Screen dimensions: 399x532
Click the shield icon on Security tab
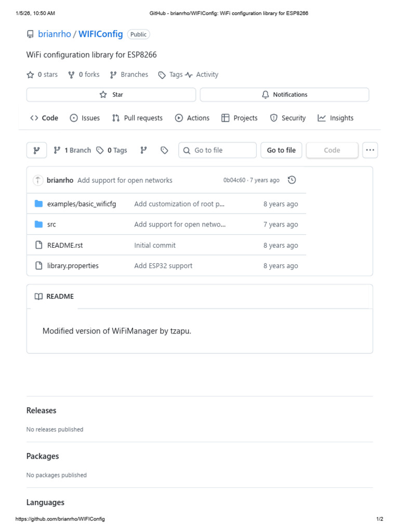pyautogui.click(x=274, y=118)
